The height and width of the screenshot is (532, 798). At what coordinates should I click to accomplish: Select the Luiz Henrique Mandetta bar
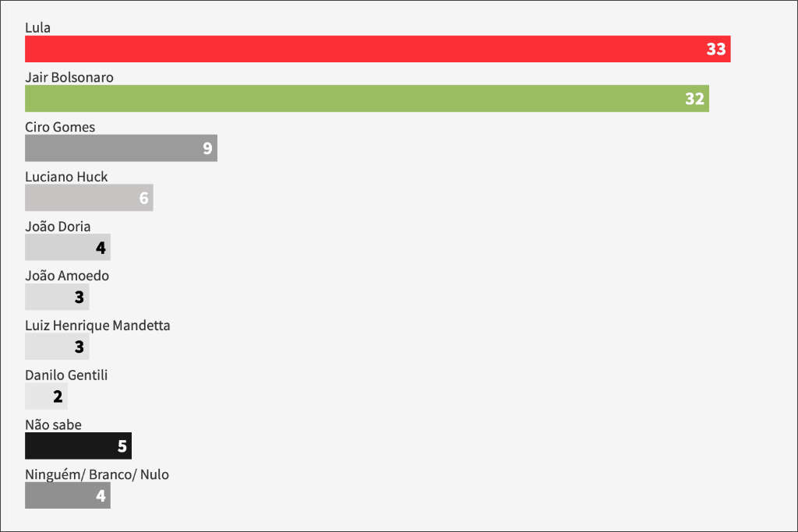click(x=57, y=347)
